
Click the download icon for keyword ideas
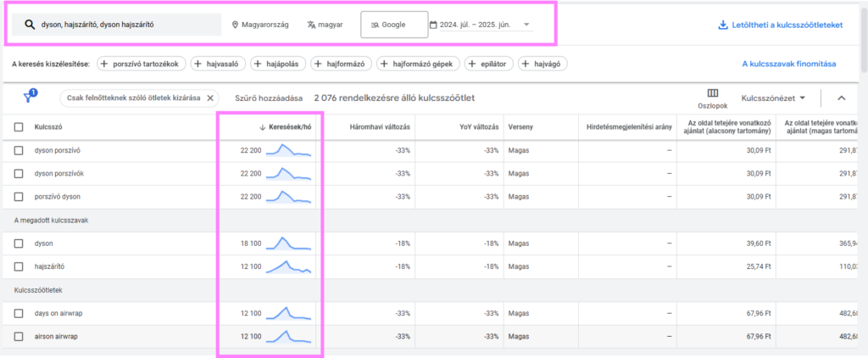(x=722, y=25)
